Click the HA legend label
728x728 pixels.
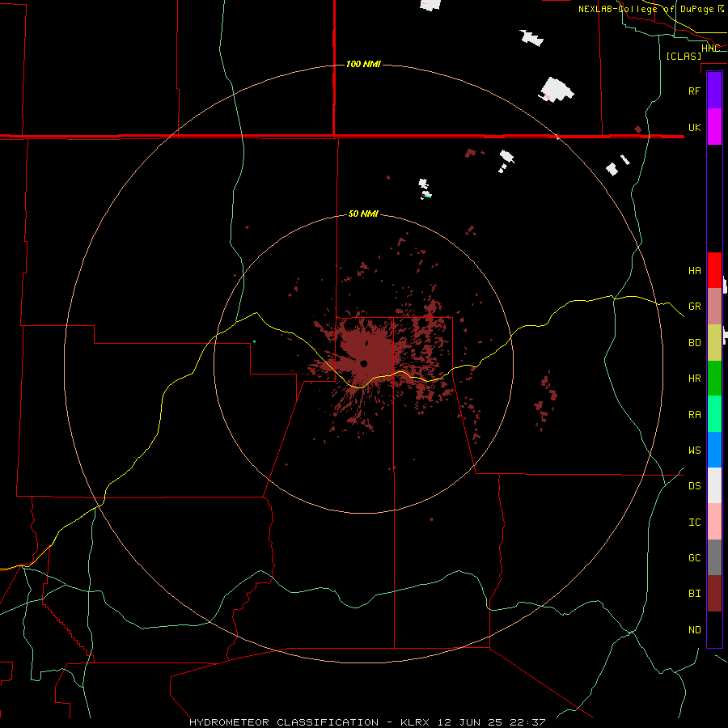(694, 271)
